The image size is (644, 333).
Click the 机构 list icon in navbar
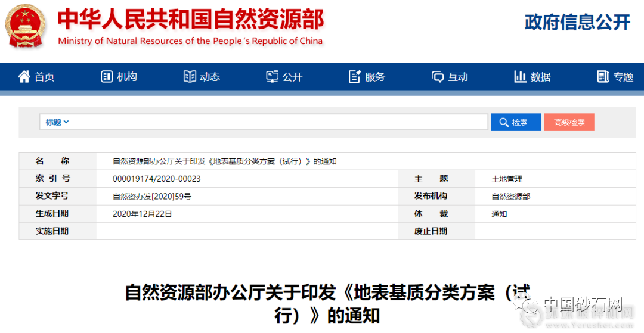pyautogui.click(x=107, y=77)
